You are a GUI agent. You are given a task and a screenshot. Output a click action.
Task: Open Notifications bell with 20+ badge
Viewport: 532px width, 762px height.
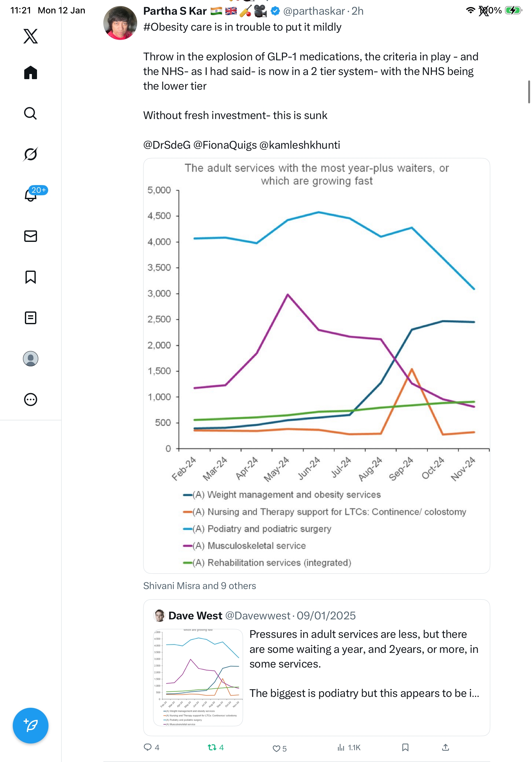[x=31, y=195]
